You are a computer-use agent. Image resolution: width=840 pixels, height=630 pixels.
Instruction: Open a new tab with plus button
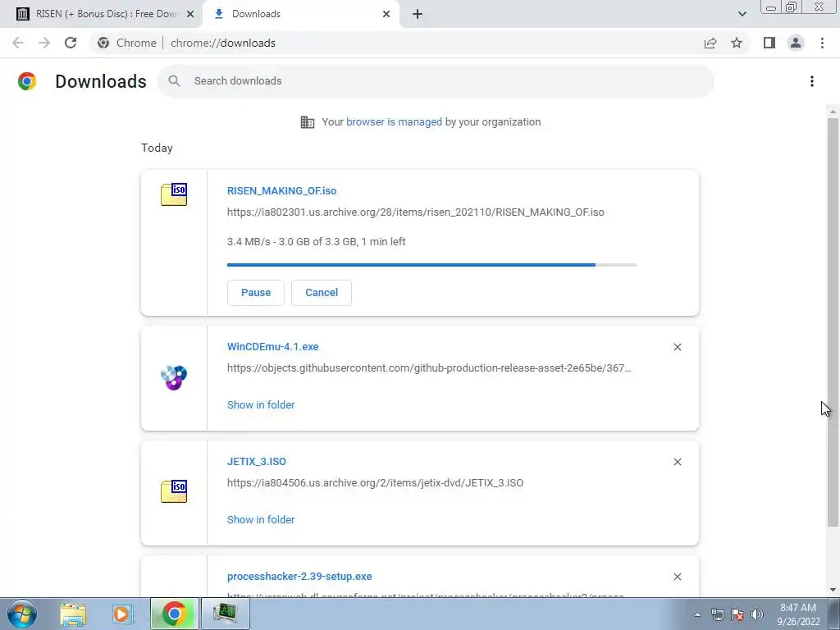pyautogui.click(x=418, y=14)
